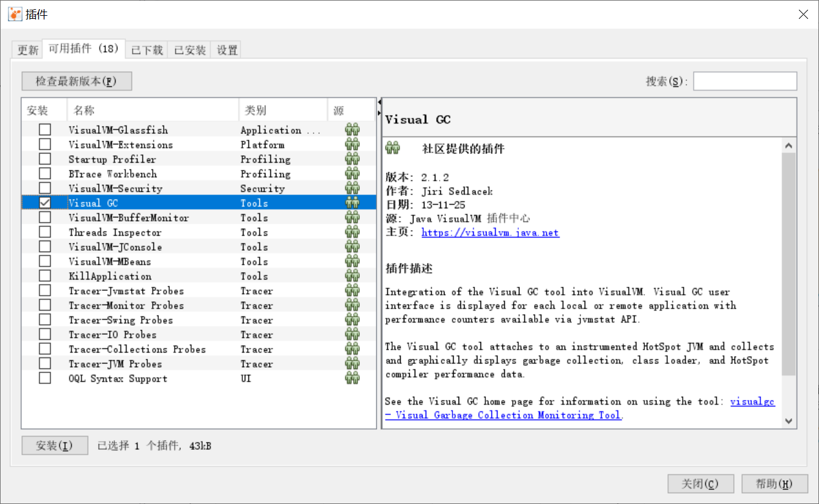Click the source icon in VisualVM-Extensions row

(352, 144)
